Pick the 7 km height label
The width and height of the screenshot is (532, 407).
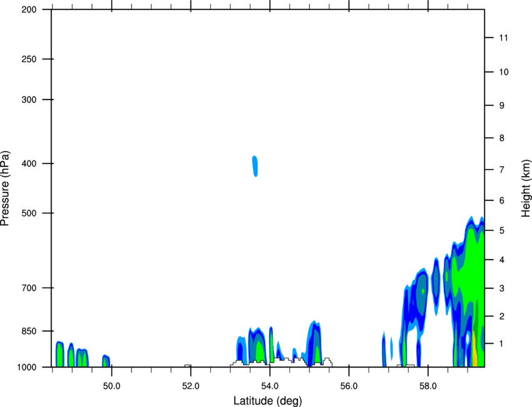coord(502,170)
